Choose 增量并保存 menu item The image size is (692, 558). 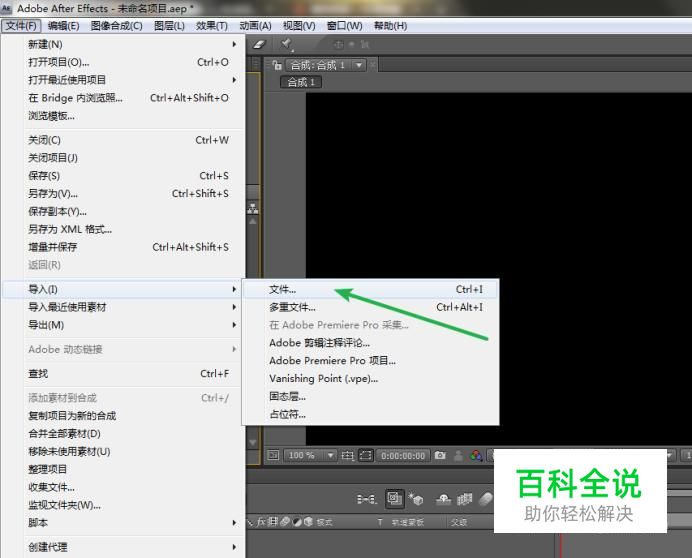[x=124, y=247]
